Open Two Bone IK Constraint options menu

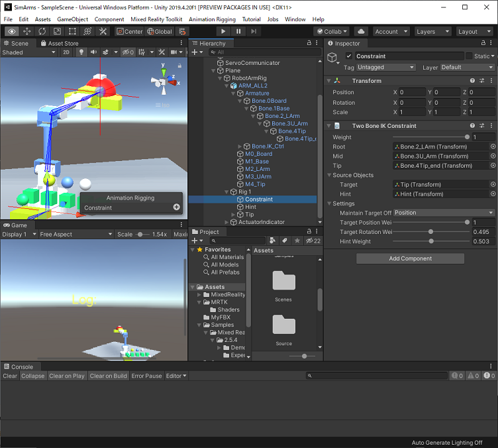[491, 126]
